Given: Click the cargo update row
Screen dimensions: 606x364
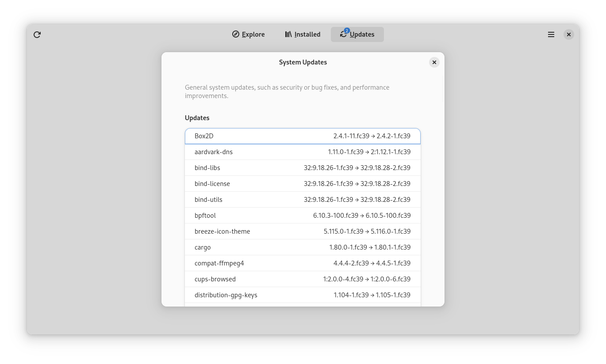Looking at the screenshot, I should (x=303, y=247).
